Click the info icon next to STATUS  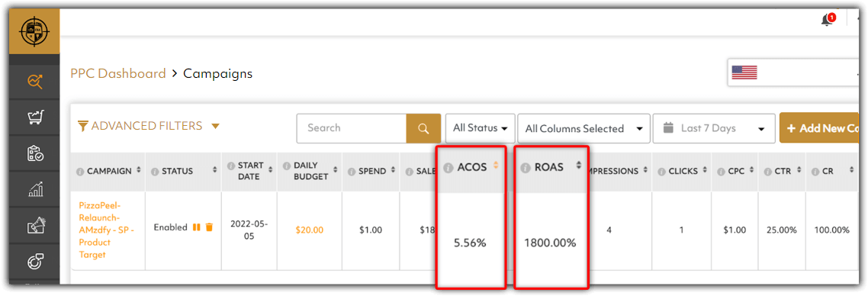(155, 172)
